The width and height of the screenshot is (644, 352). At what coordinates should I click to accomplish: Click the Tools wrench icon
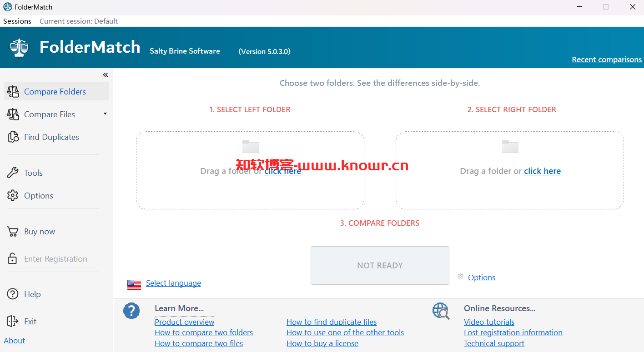point(13,173)
